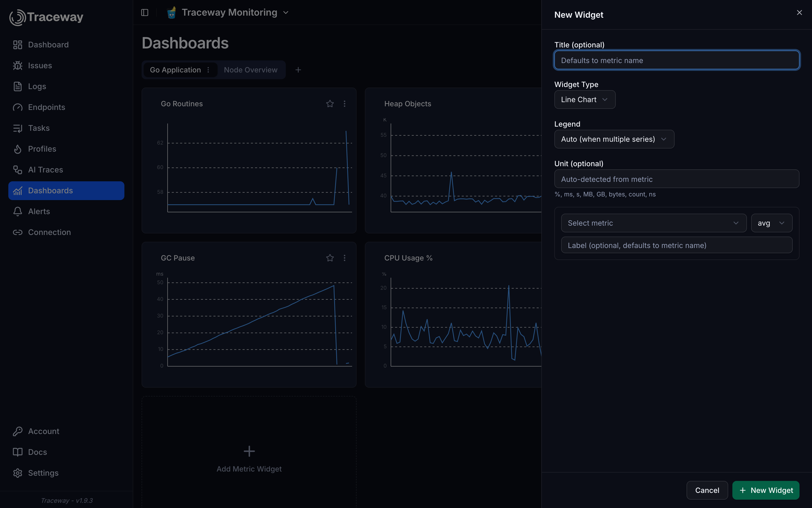812x508 pixels.
Task: Open the Issues bug icon
Action: click(17, 65)
